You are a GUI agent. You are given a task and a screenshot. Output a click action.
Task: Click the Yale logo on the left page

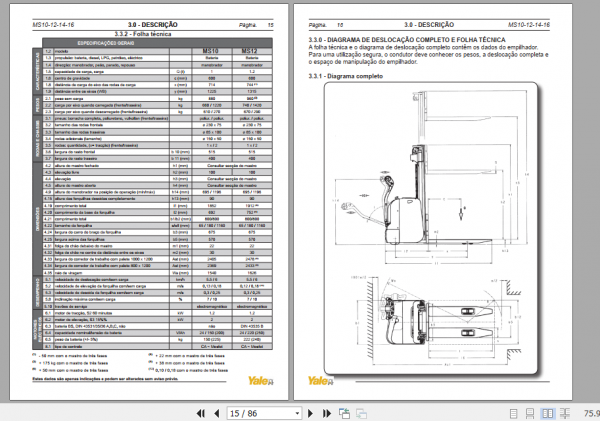261,380
